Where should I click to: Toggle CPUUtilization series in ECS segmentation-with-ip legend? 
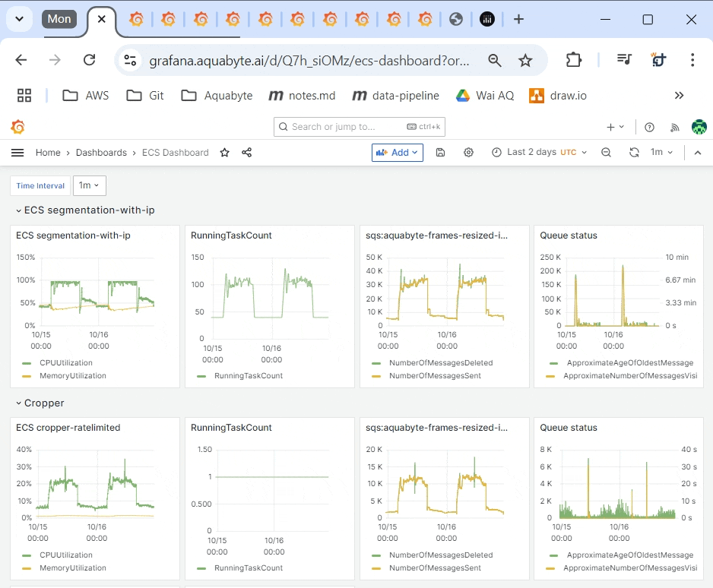coord(65,363)
